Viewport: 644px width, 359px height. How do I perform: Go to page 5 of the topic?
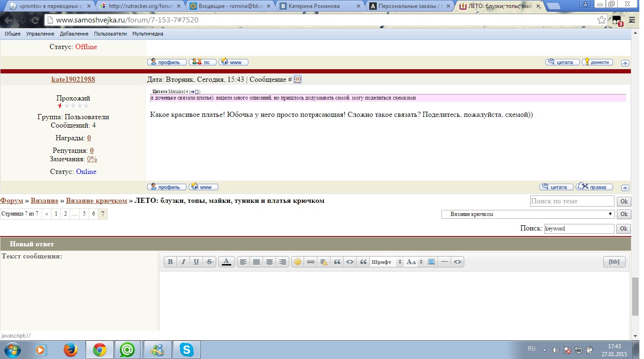(x=84, y=214)
